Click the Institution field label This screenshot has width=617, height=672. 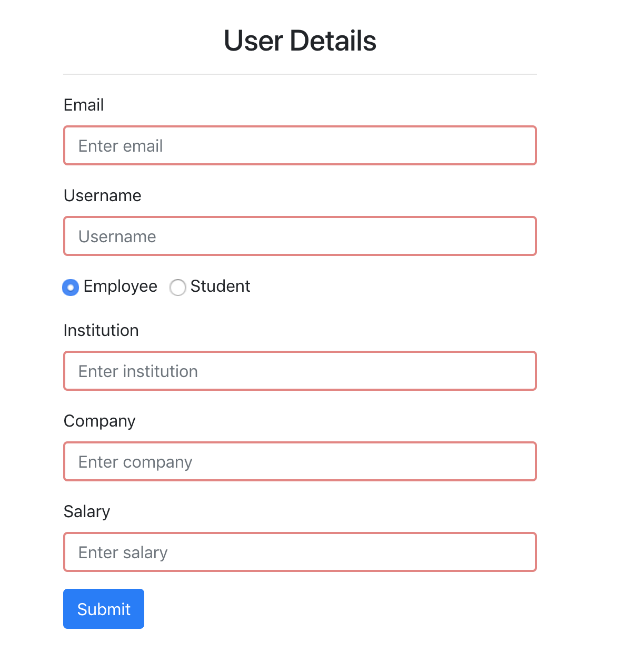[101, 330]
